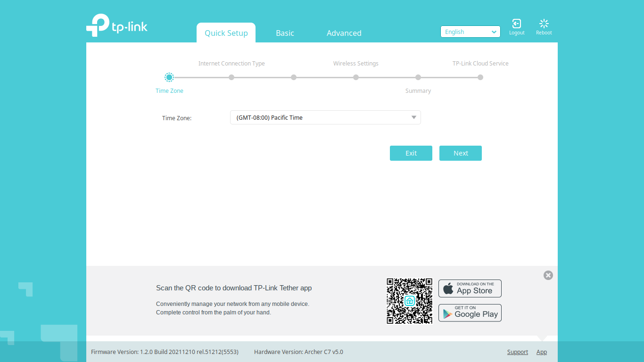Screen dimensions: 644x362
Task: Select the Time Zone step marker
Action: pos(169,77)
